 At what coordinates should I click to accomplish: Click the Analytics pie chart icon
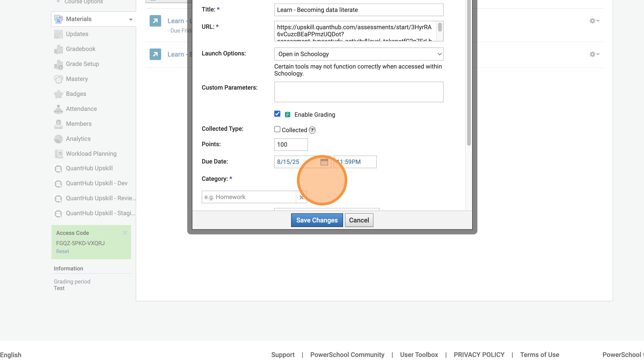click(58, 139)
